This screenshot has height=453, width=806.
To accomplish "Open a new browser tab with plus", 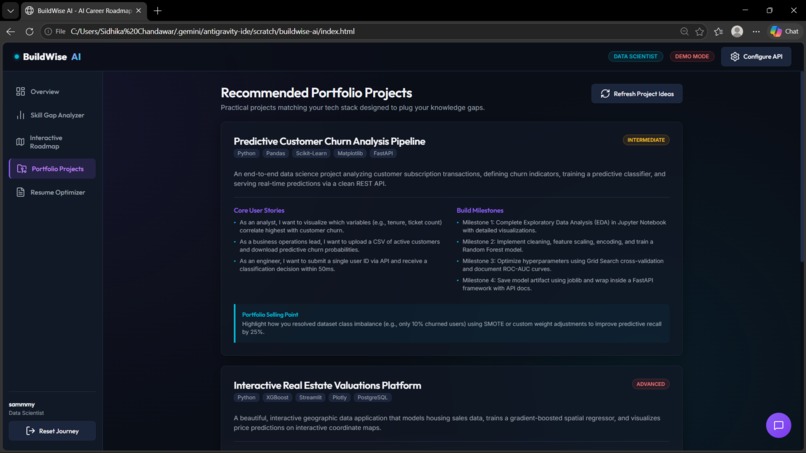I will (157, 10).
